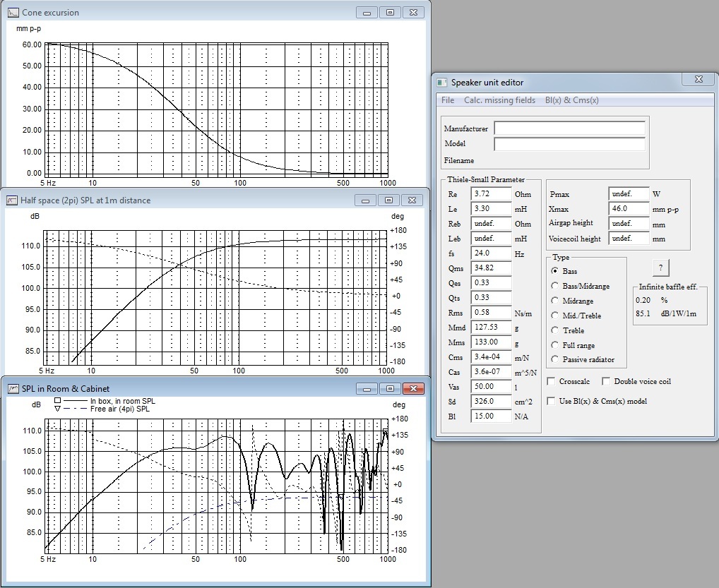Toggle the Crosscalc checkbox
This screenshot has width=719, height=588.
coord(552,382)
